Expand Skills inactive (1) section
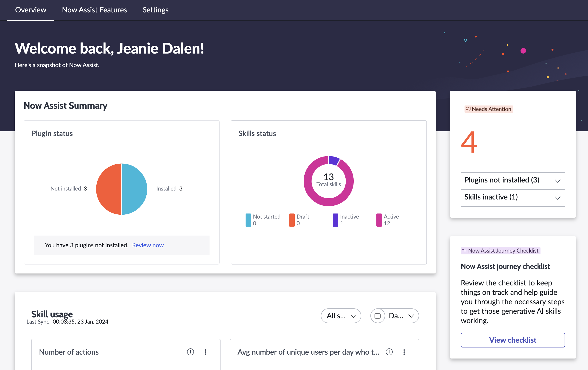The height and width of the screenshot is (370, 588). [x=513, y=198]
